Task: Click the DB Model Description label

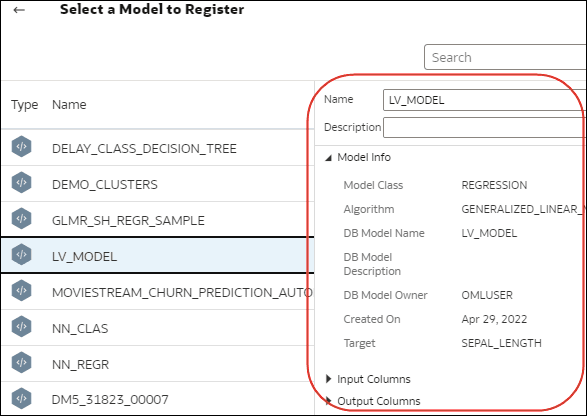Action: (372, 264)
